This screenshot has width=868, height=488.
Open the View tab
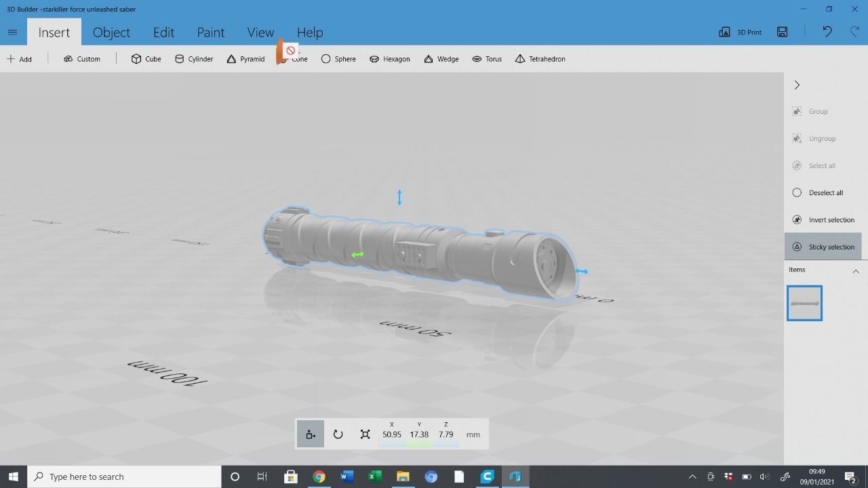pos(260,32)
